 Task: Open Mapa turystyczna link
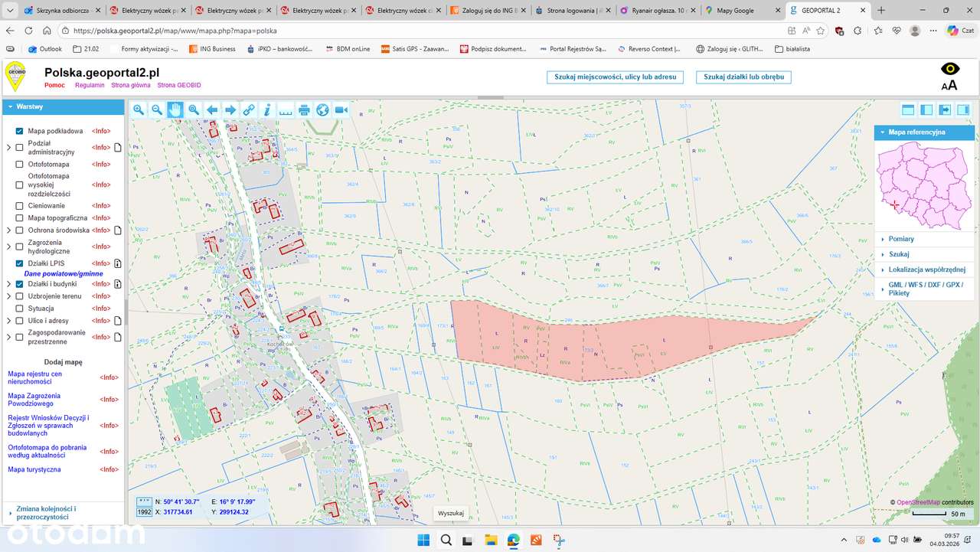[34, 469]
